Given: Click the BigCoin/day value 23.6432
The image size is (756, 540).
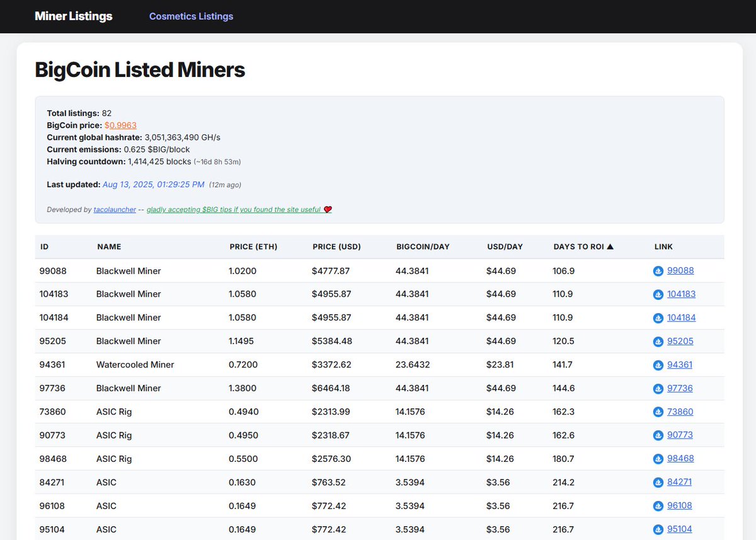Looking at the screenshot, I should [x=412, y=365].
